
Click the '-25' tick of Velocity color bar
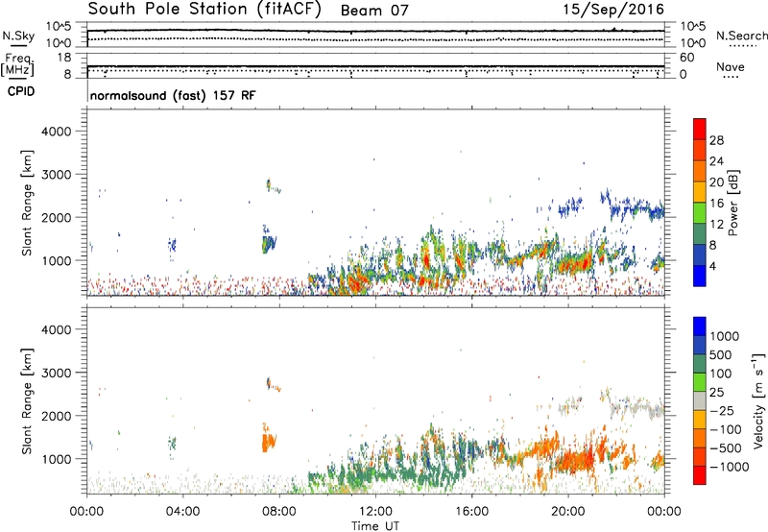click(723, 410)
